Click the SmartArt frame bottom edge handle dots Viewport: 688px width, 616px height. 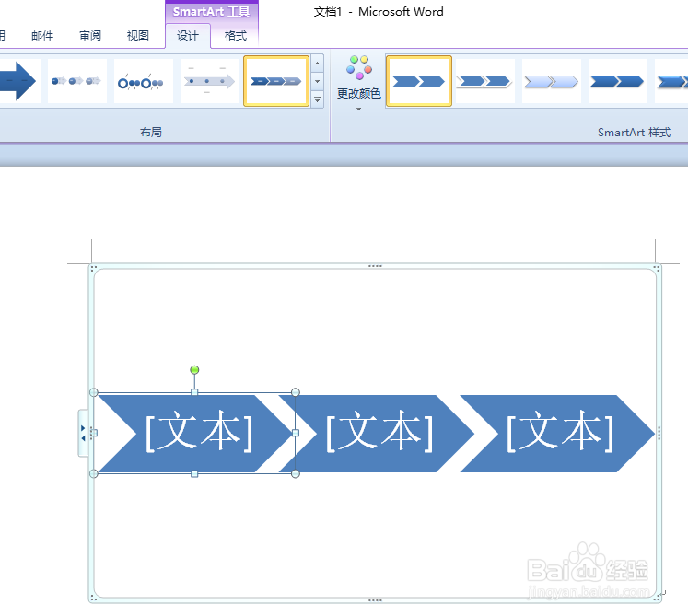375,600
